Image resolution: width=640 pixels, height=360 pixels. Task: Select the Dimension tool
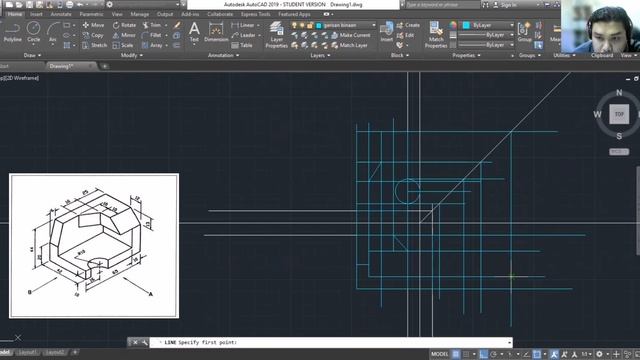click(x=216, y=32)
